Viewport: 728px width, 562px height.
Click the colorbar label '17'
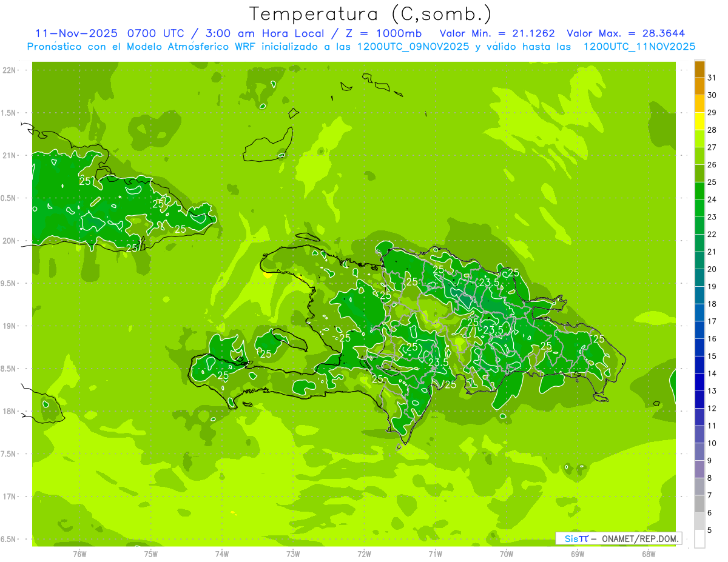pyautogui.click(x=712, y=321)
